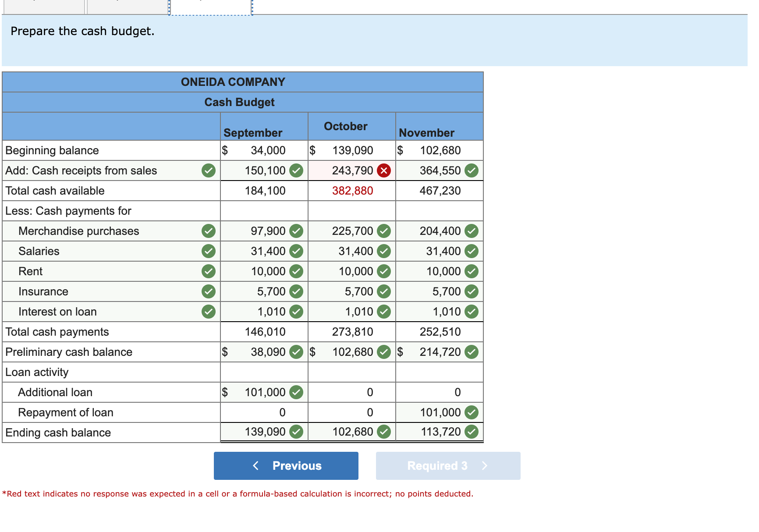
Task: Click September total cash payments 146,010
Action: tap(265, 332)
